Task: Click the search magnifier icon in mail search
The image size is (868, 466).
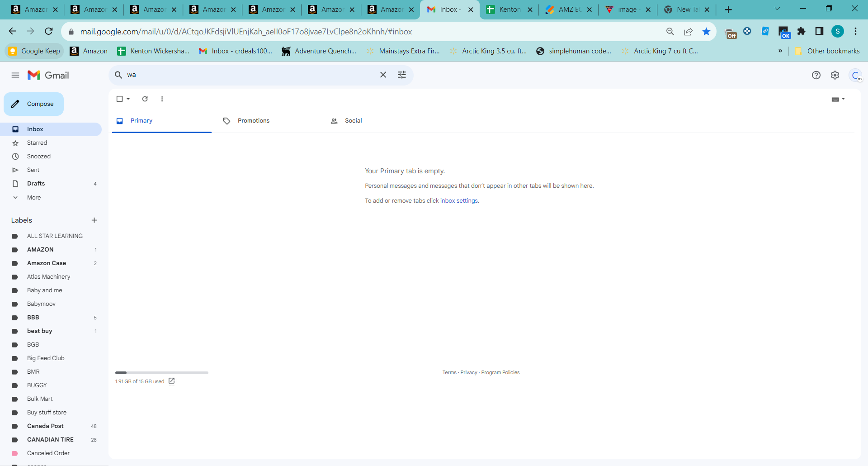Action: point(118,75)
